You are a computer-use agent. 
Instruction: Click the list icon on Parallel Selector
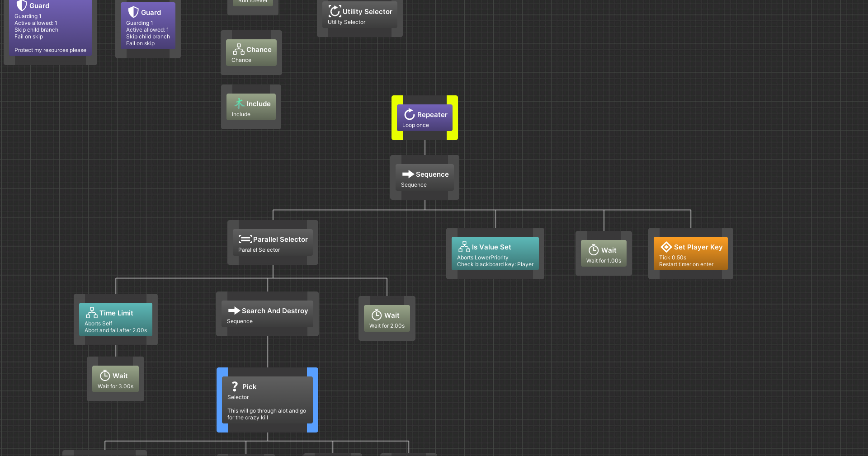[245, 239]
